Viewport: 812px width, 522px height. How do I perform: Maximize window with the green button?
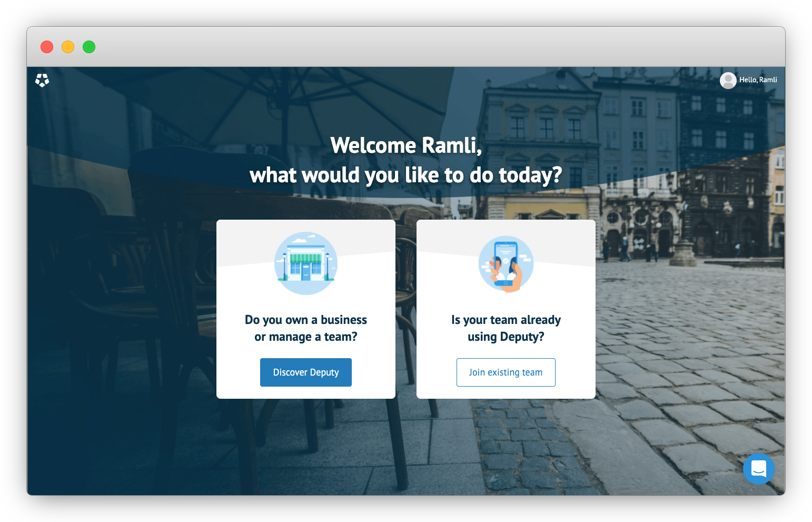coord(89,47)
